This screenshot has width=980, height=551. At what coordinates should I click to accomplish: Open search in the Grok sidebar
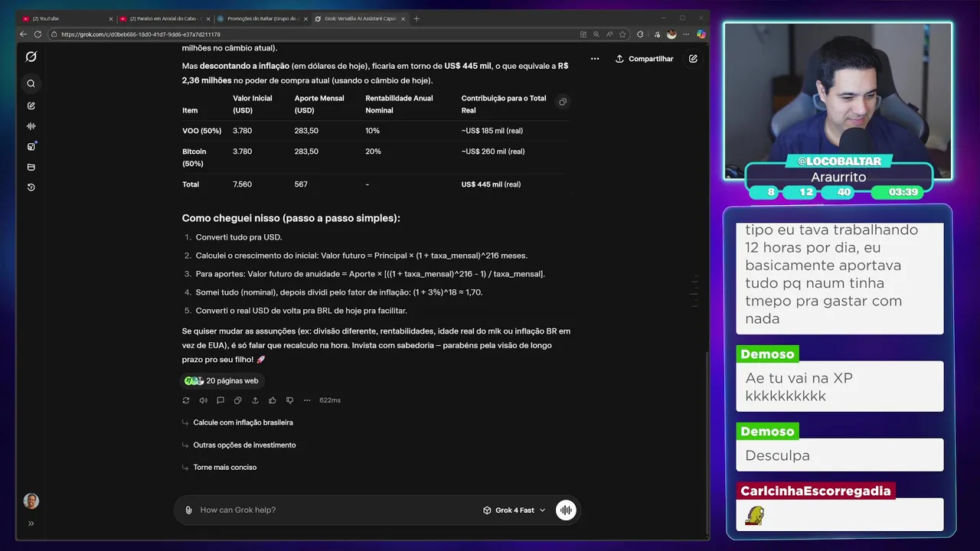tap(31, 83)
